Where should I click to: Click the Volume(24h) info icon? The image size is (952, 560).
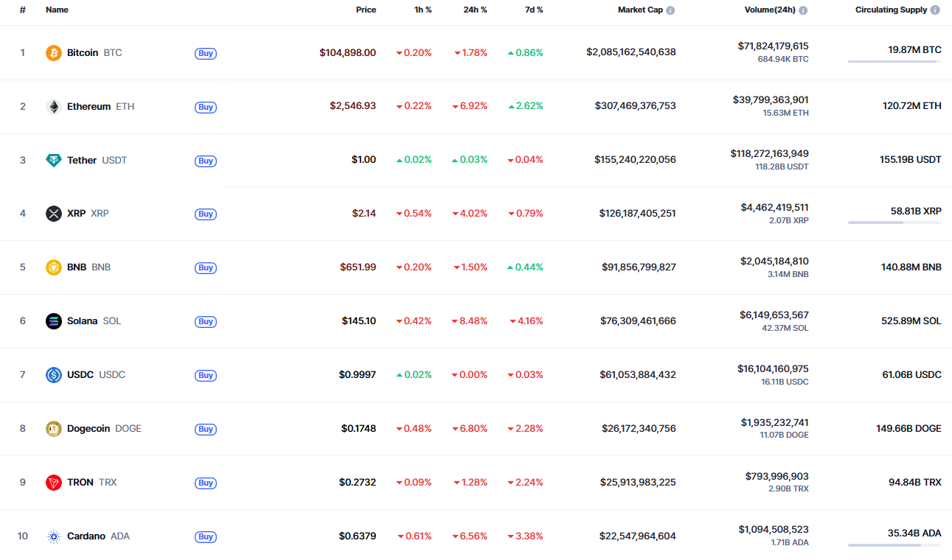click(803, 10)
